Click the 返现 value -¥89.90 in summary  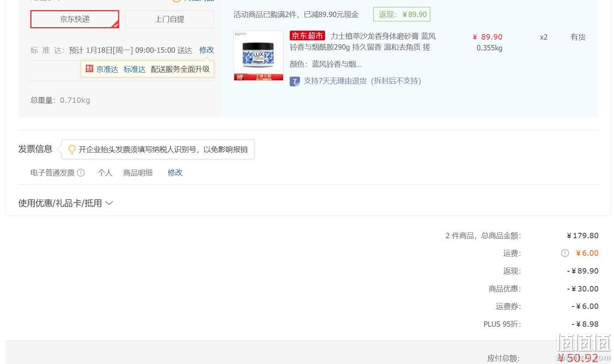(583, 271)
